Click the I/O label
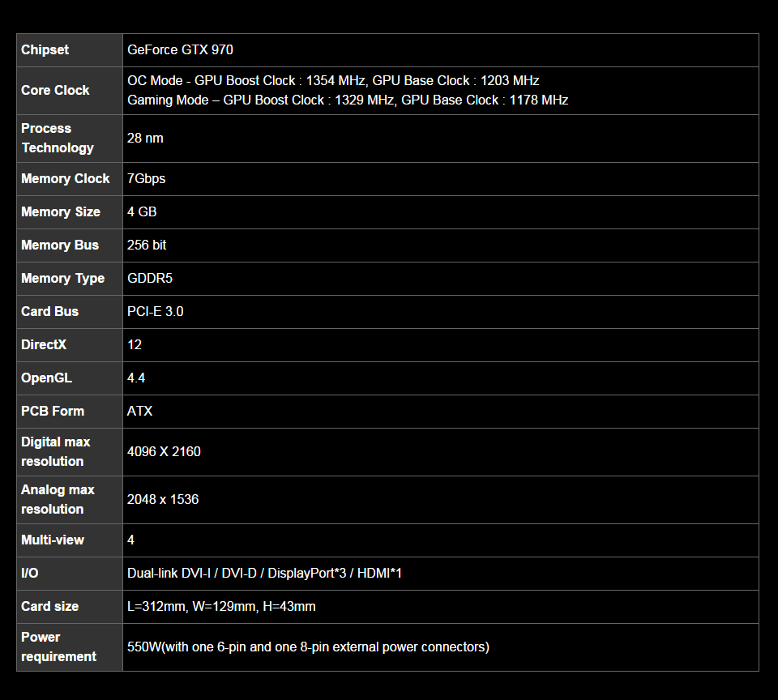This screenshot has height=700, width=778. [30, 574]
